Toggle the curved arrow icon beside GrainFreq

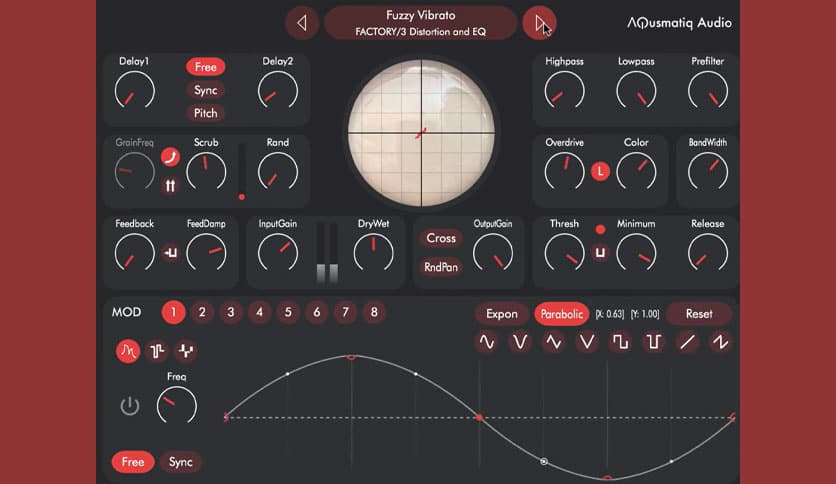coord(170,157)
